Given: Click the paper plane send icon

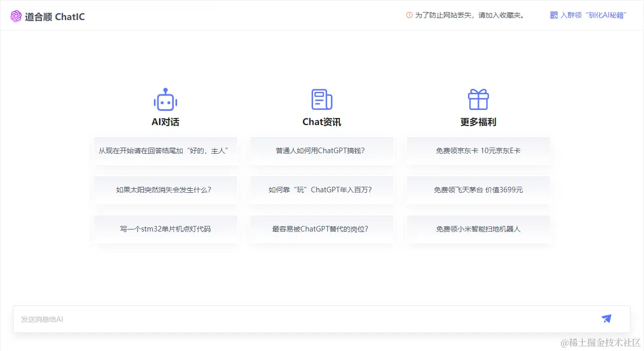Looking at the screenshot, I should click(x=606, y=319).
